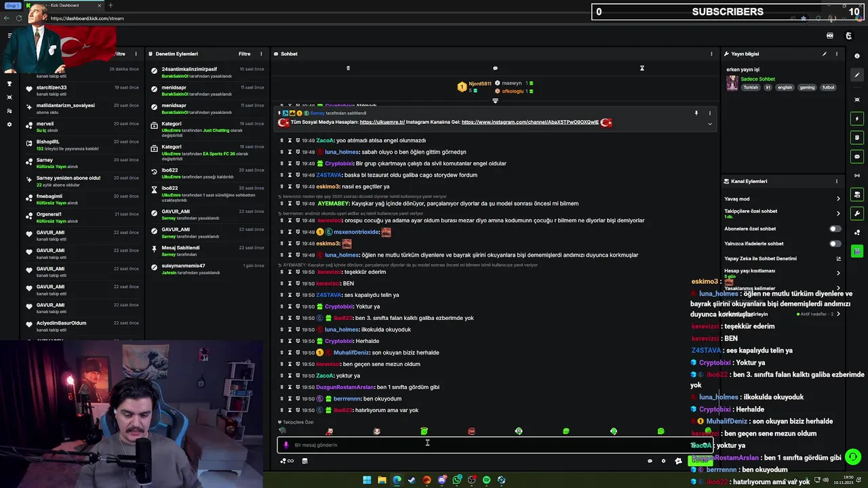868x488 pixels.
Task: Open Discord from taskbar
Action: tap(441, 480)
